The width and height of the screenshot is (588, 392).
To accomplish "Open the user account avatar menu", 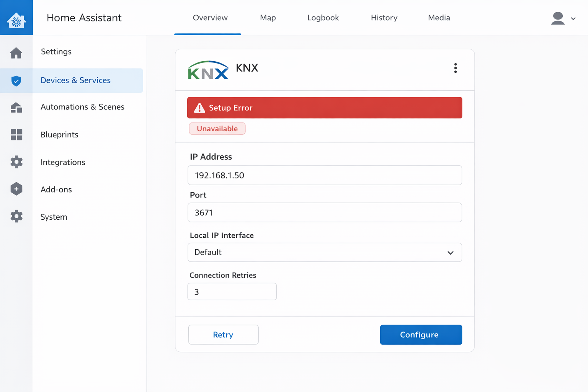I will 557,18.
